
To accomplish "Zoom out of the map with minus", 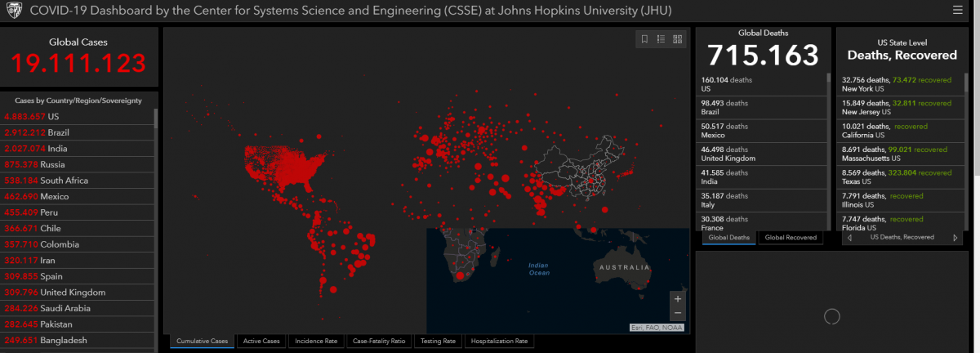I will coord(677,314).
